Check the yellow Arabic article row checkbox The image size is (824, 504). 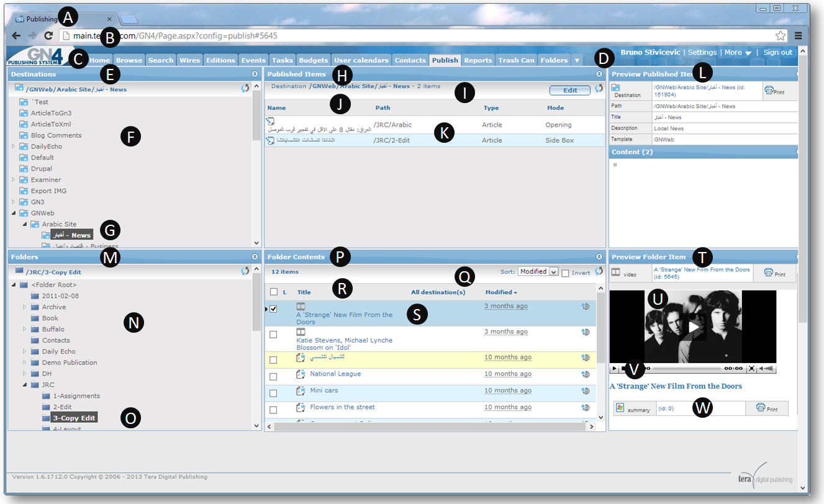(273, 360)
